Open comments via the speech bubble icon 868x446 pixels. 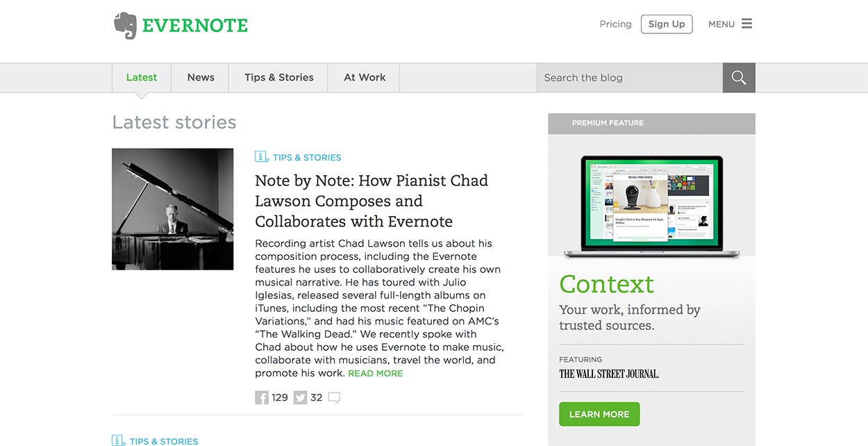[334, 398]
